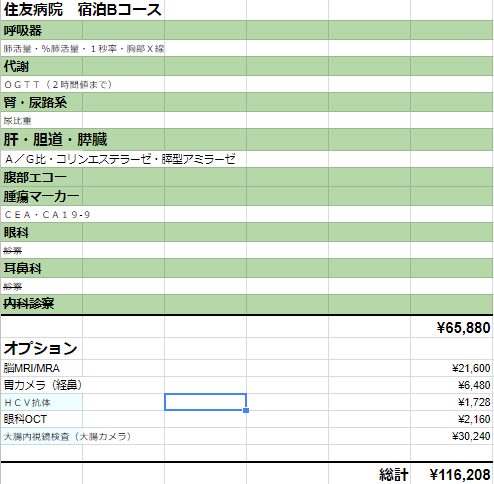Click the 耳鼻科 header cell
Screen dimensions: 494x484
pos(42,268)
